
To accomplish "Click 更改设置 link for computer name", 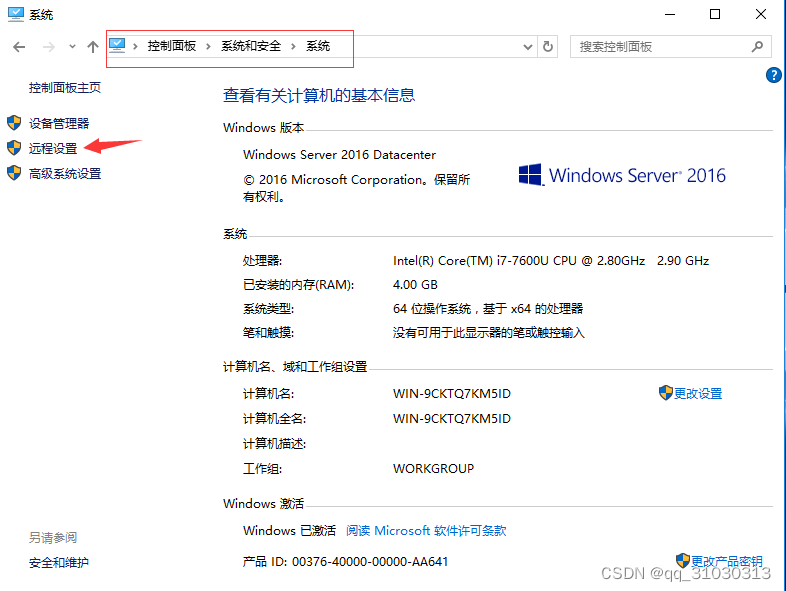I will pos(698,393).
